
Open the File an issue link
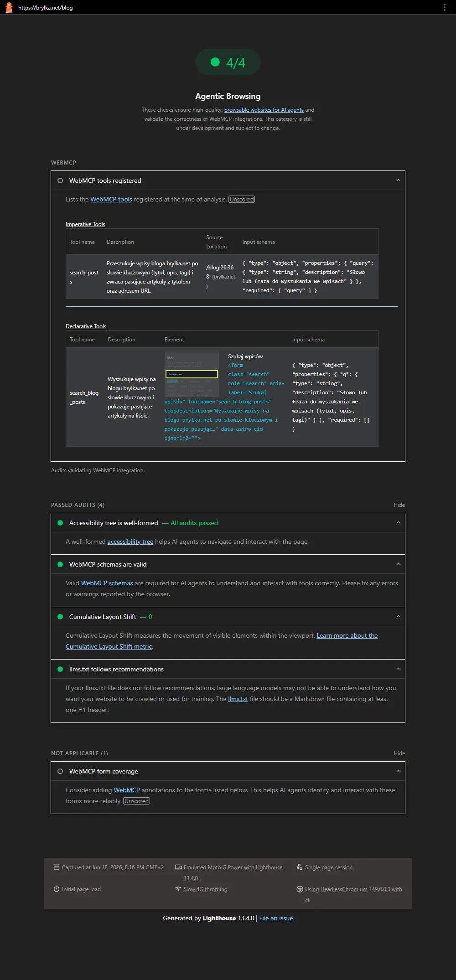tap(276, 918)
